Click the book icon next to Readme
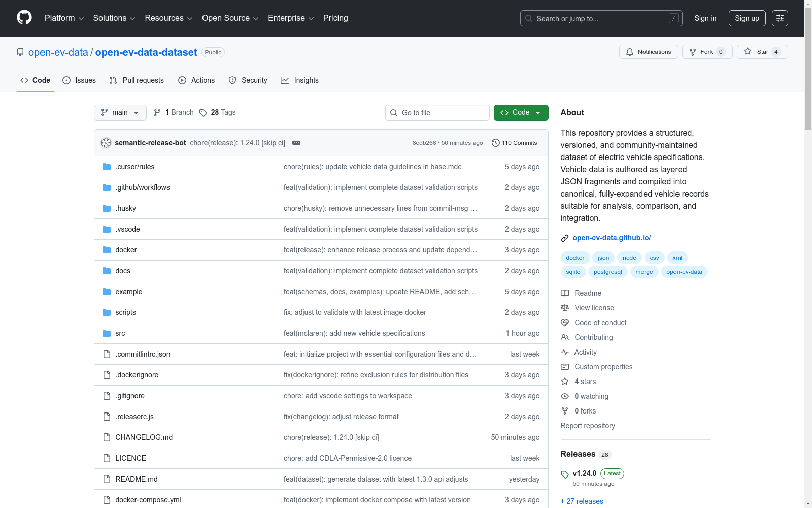812x508 pixels. pos(565,293)
